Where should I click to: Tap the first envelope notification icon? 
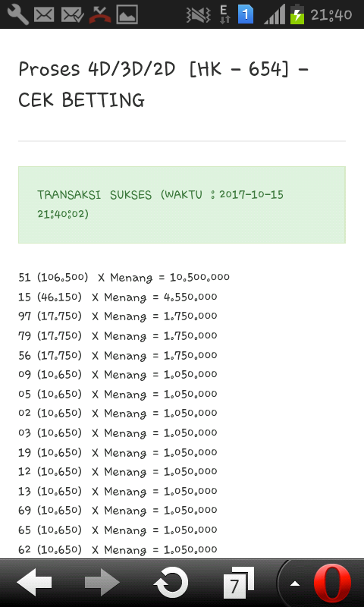click(44, 14)
